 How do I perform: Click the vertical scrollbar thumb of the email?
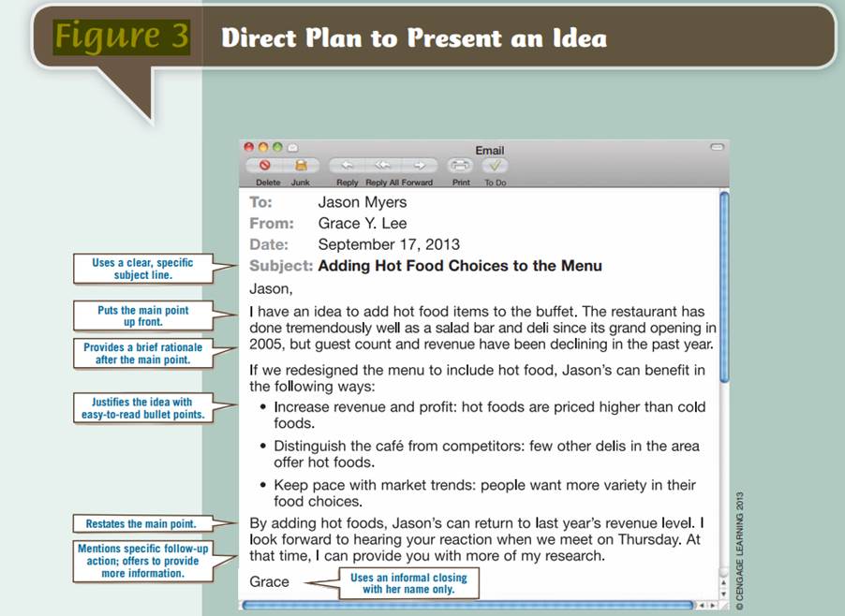click(x=724, y=287)
